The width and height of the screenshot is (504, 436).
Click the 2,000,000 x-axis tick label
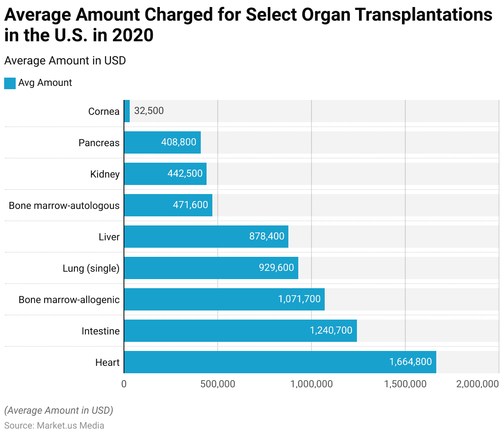(478, 384)
